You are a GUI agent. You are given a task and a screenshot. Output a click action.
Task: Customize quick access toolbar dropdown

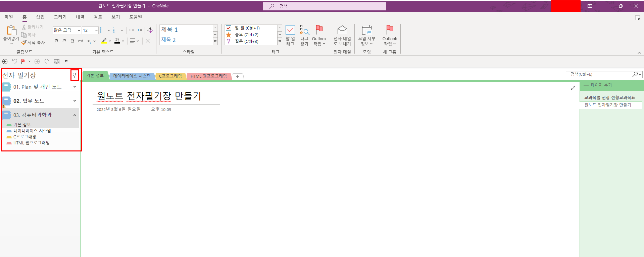point(66,61)
